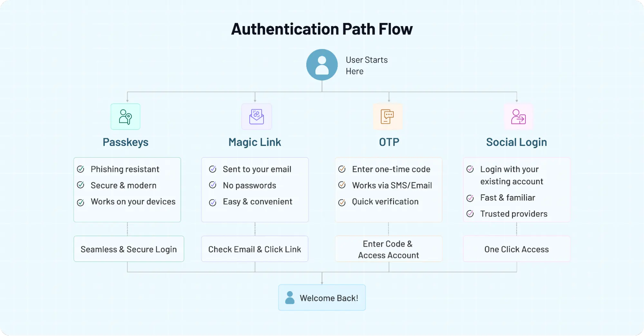Click the Enter one-time code text
644x336 pixels.
click(x=391, y=169)
